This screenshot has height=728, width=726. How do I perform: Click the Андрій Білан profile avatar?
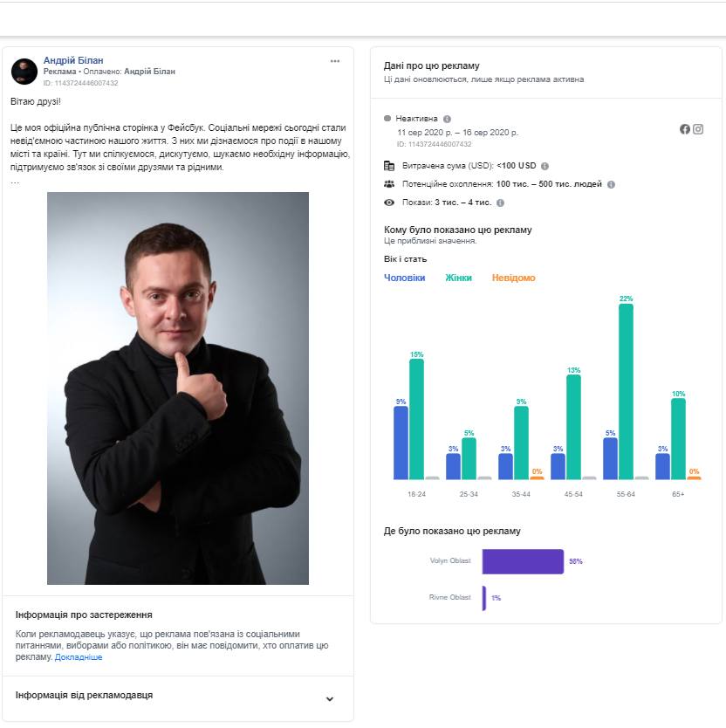pyautogui.click(x=24, y=72)
